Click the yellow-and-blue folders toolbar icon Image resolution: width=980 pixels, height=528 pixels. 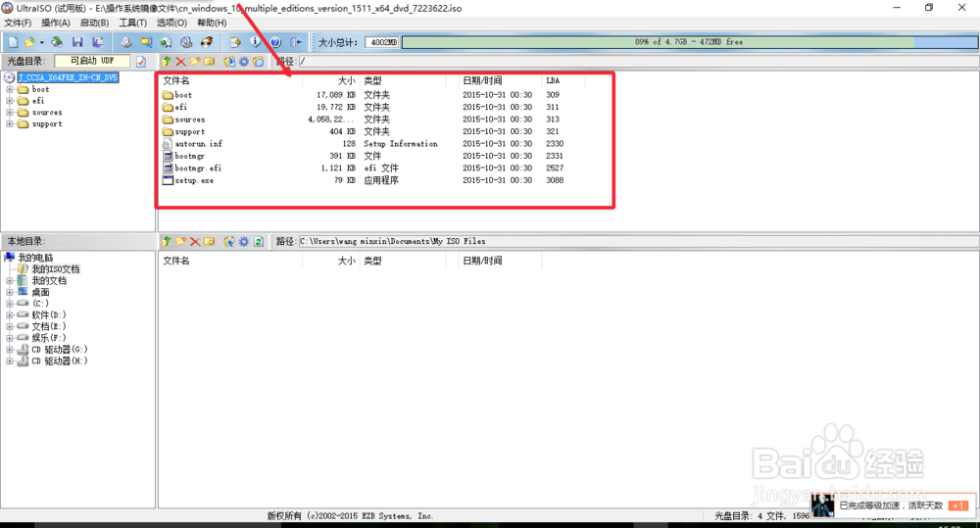[x=146, y=42]
